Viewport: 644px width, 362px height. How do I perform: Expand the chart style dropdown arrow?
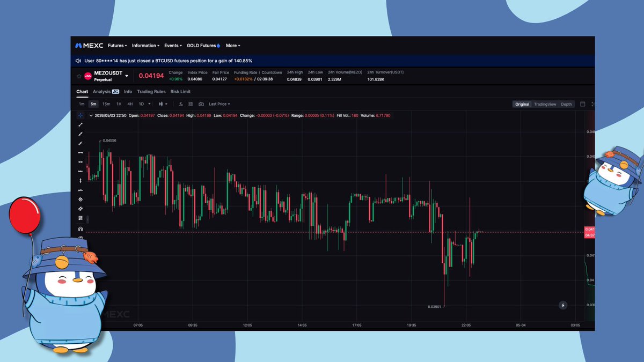click(166, 104)
